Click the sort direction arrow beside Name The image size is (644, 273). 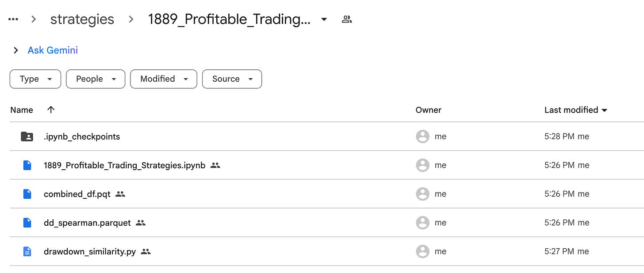[x=51, y=110]
